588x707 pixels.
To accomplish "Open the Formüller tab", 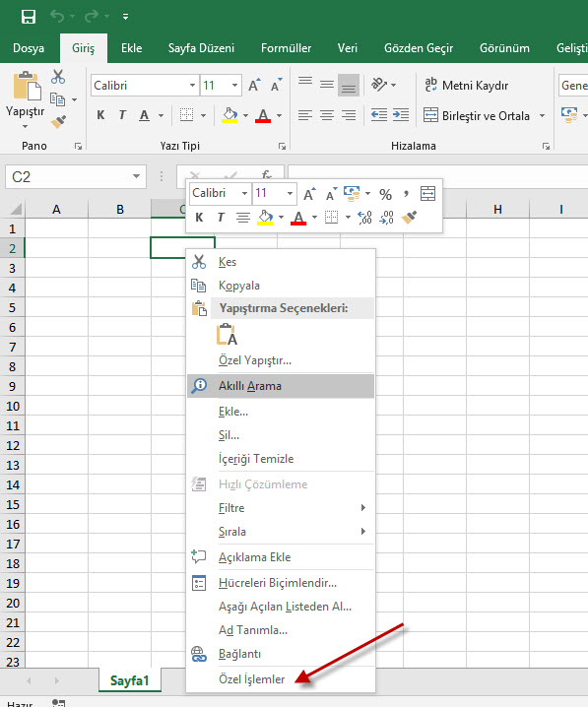I will 286,48.
